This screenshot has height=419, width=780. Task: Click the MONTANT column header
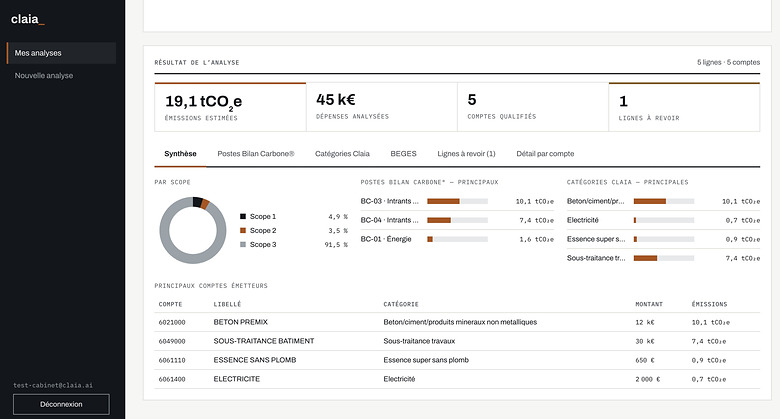649,304
